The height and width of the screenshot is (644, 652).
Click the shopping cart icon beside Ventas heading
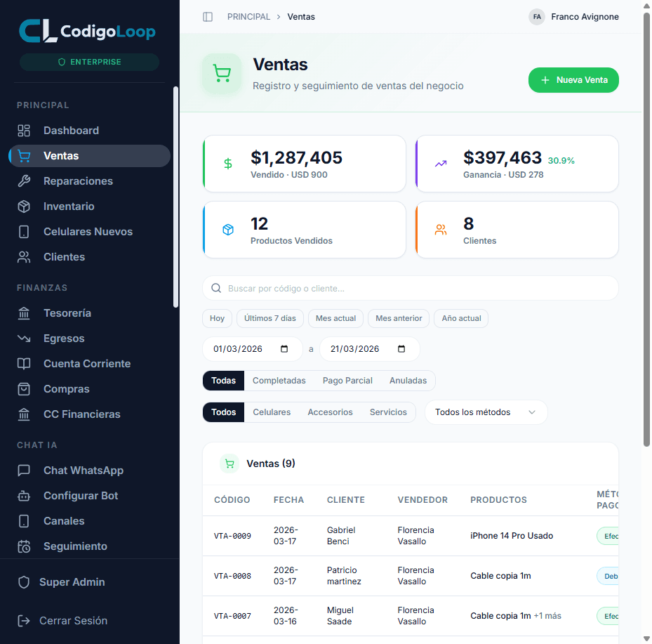222,72
